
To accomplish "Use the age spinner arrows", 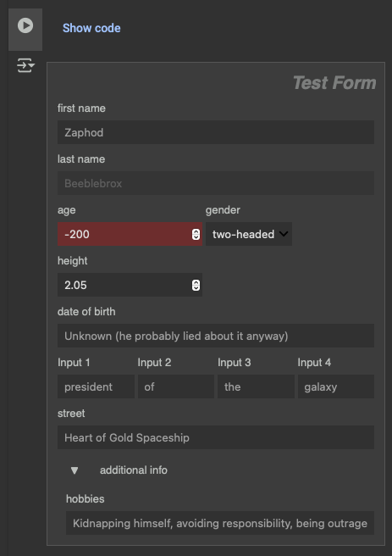I will 196,234.
